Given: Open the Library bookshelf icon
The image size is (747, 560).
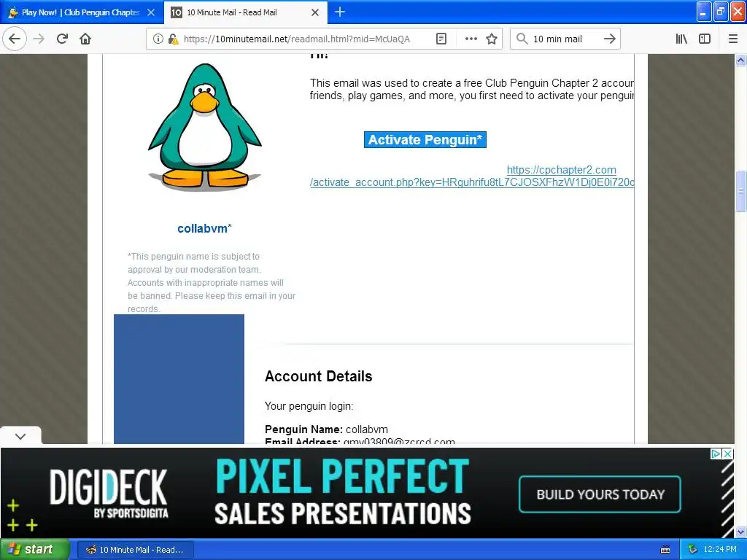Looking at the screenshot, I should [681, 39].
